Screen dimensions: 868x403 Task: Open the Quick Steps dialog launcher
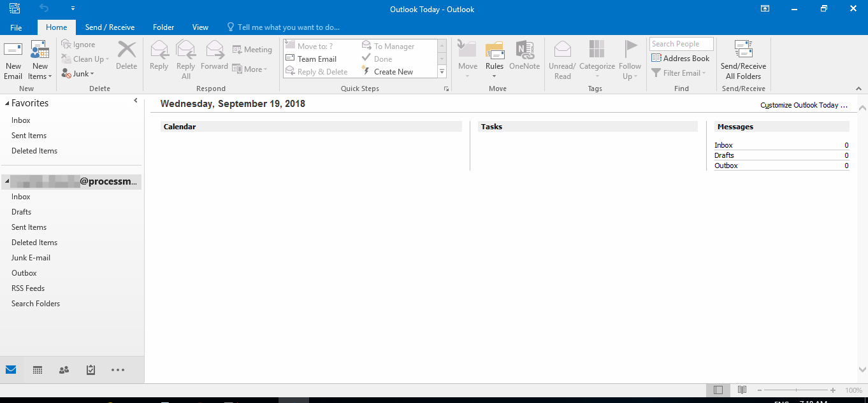pyautogui.click(x=446, y=89)
